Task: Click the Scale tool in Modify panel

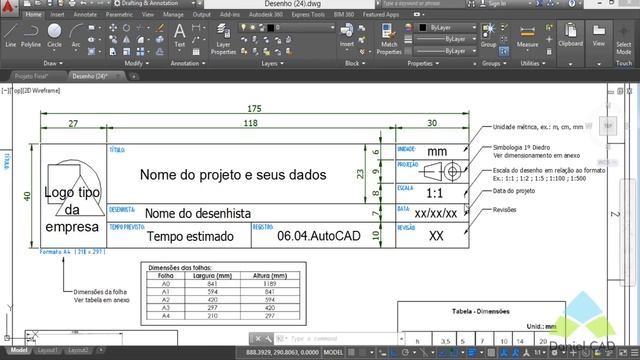Action: click(x=127, y=51)
